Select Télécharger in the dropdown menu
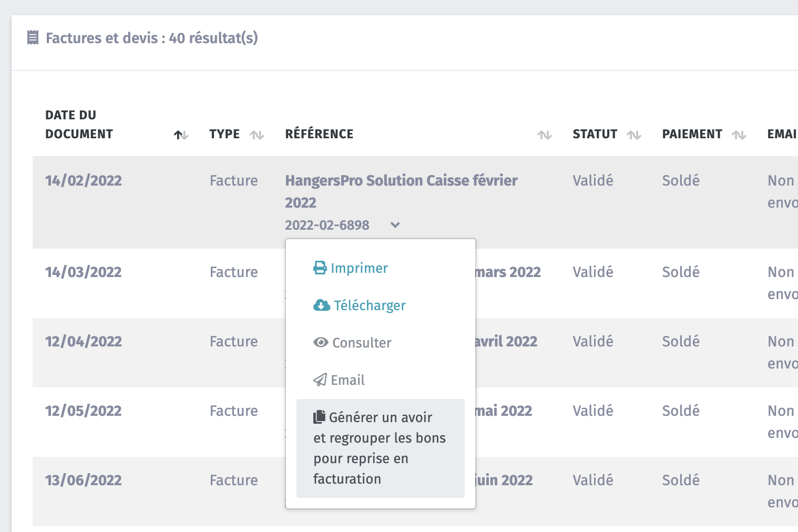This screenshot has width=798, height=532. [x=370, y=305]
